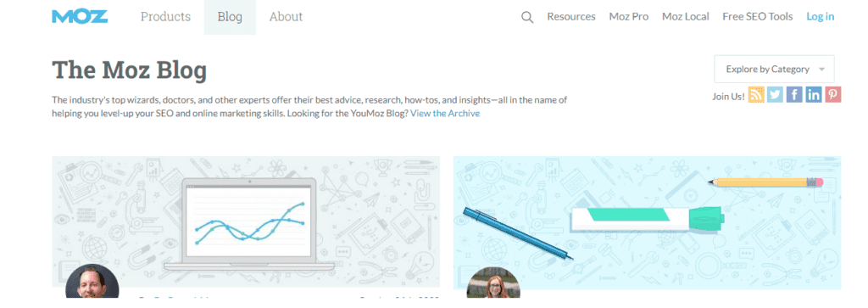Click the Explore by Category arrow
868x308 pixels.
click(821, 70)
